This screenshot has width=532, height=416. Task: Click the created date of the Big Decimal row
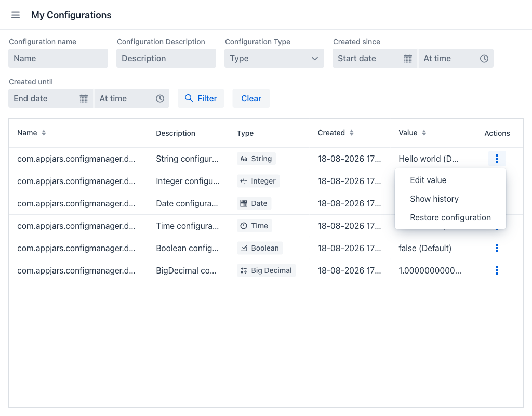point(349,270)
